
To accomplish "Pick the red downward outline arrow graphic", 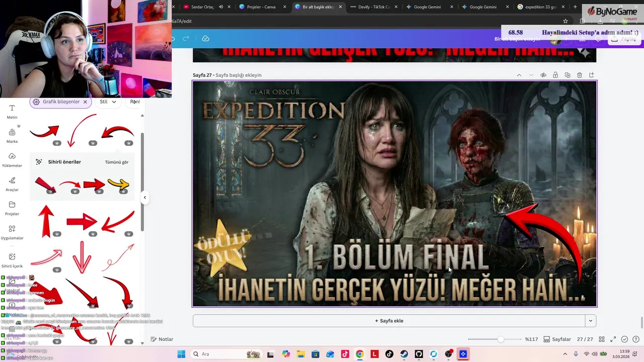I will tap(82, 257).
